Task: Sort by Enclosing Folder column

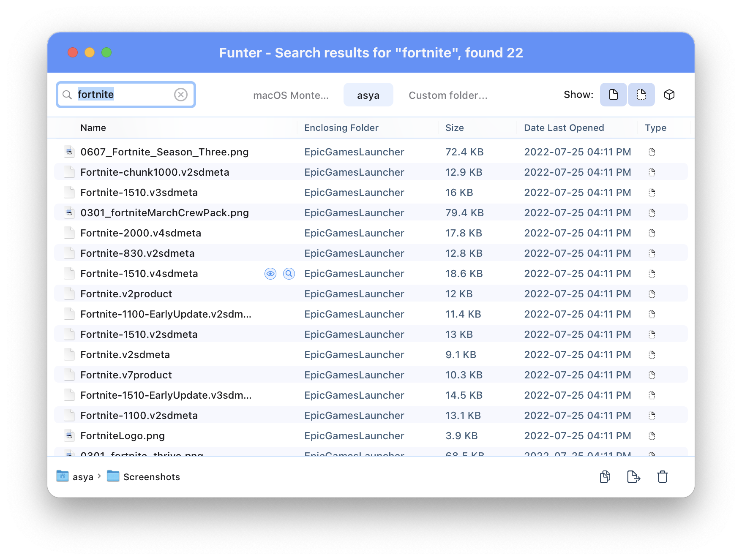Action: point(341,128)
